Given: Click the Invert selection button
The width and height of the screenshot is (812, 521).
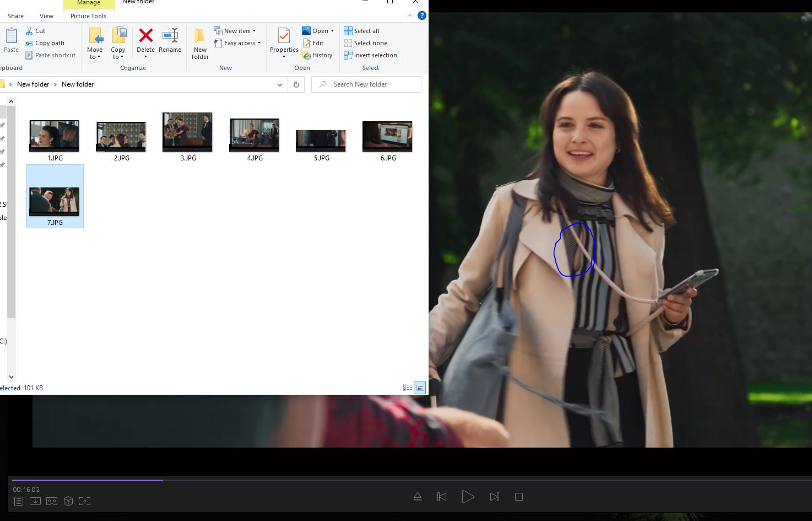Looking at the screenshot, I should click(375, 55).
